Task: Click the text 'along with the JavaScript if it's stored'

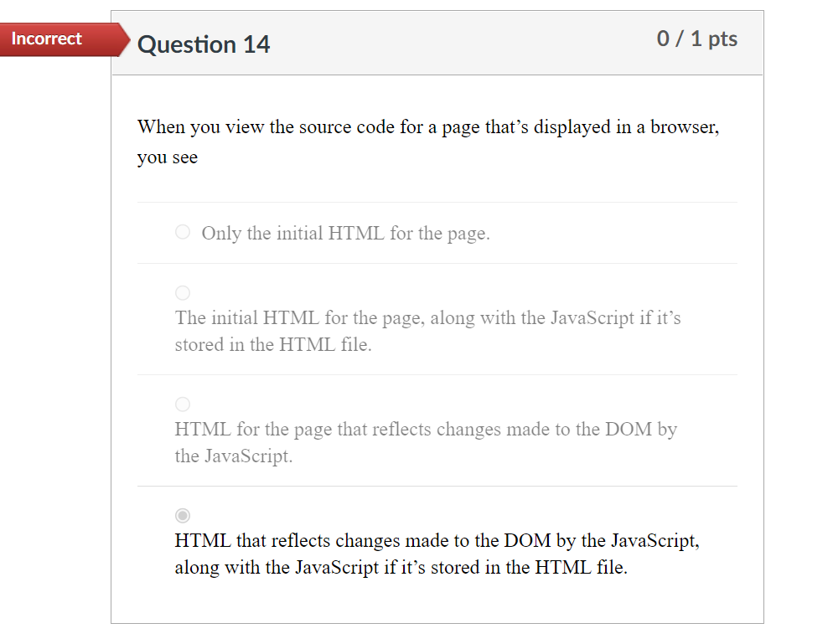Action: (328, 568)
